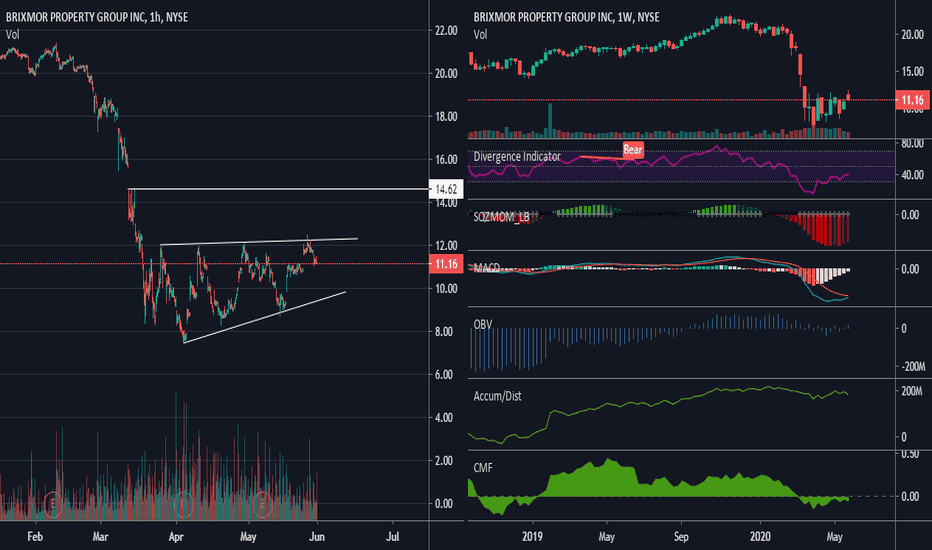Select the SQZMOM_LB indicator legend

pyautogui.click(x=501, y=217)
